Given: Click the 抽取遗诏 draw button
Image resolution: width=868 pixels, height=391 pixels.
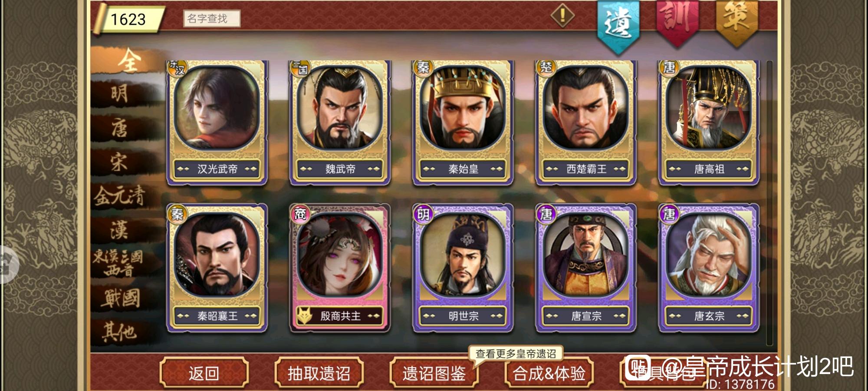Looking at the screenshot, I should click(319, 373).
